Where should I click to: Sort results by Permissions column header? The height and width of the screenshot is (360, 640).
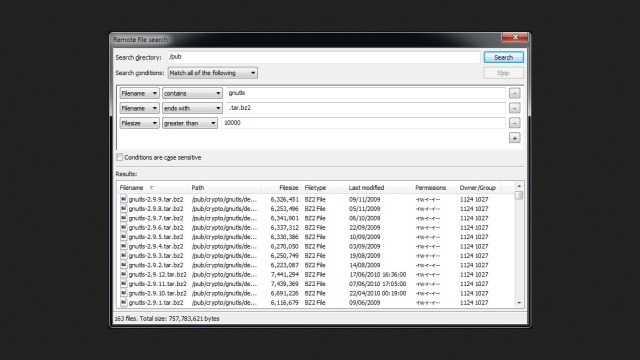click(434, 188)
